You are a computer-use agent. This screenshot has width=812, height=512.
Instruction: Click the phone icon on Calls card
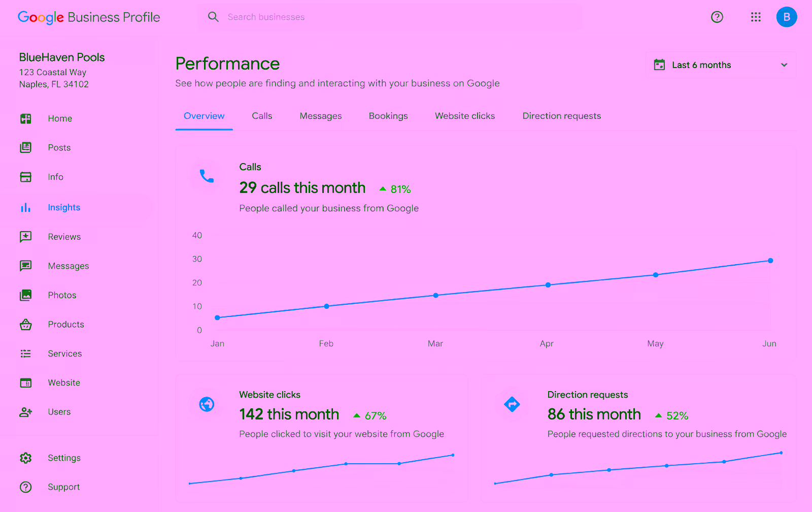coord(207,176)
